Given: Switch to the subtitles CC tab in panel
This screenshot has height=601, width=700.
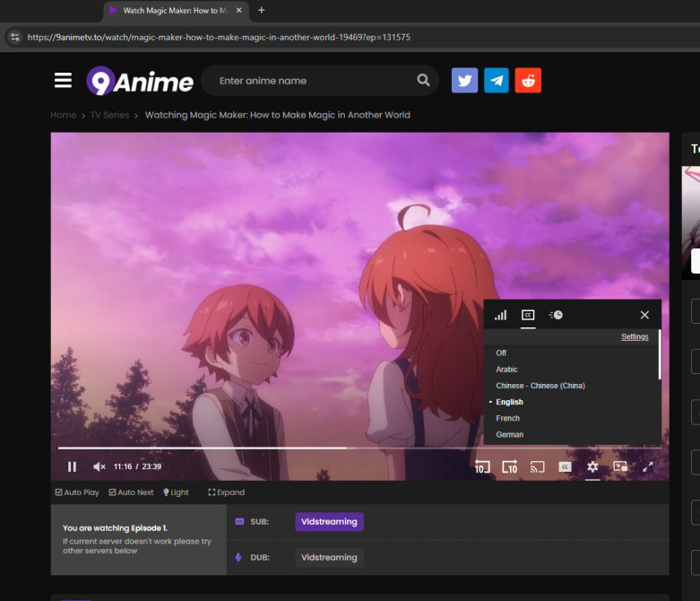Looking at the screenshot, I should pyautogui.click(x=528, y=315).
